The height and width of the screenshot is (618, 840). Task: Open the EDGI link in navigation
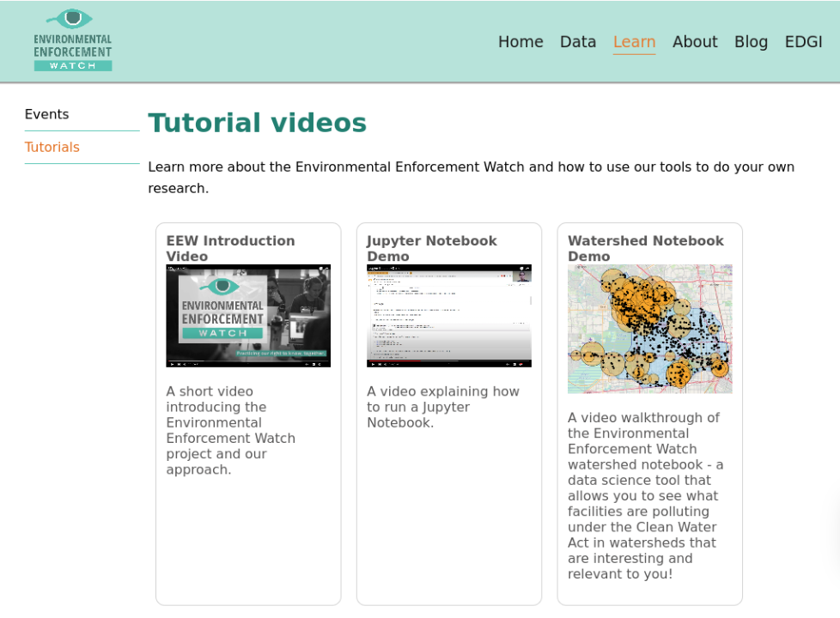803,42
